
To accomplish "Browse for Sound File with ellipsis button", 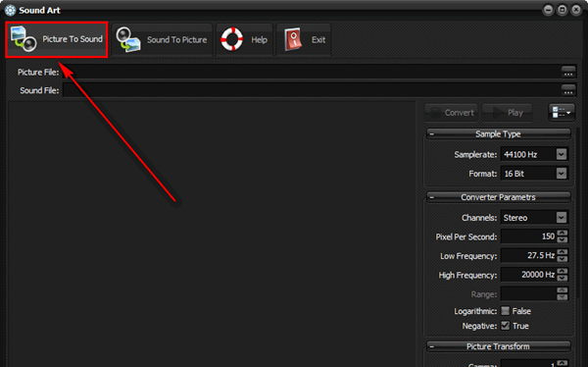I will (568, 90).
